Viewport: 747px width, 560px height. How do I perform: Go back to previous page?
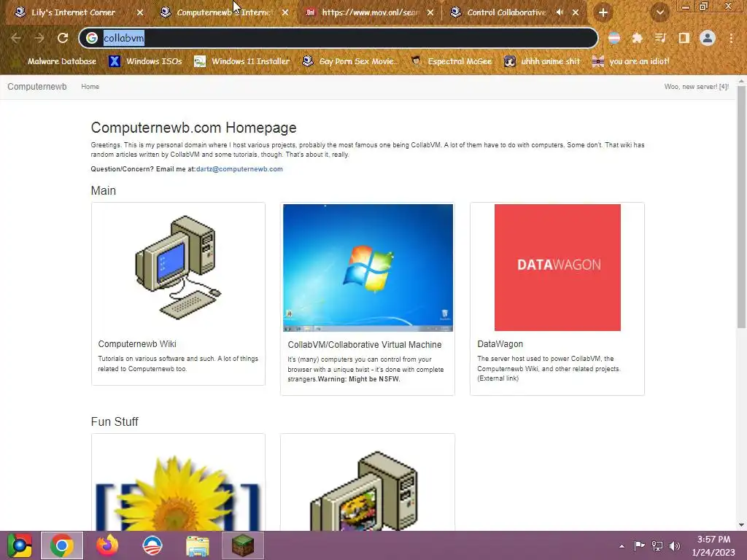16,38
